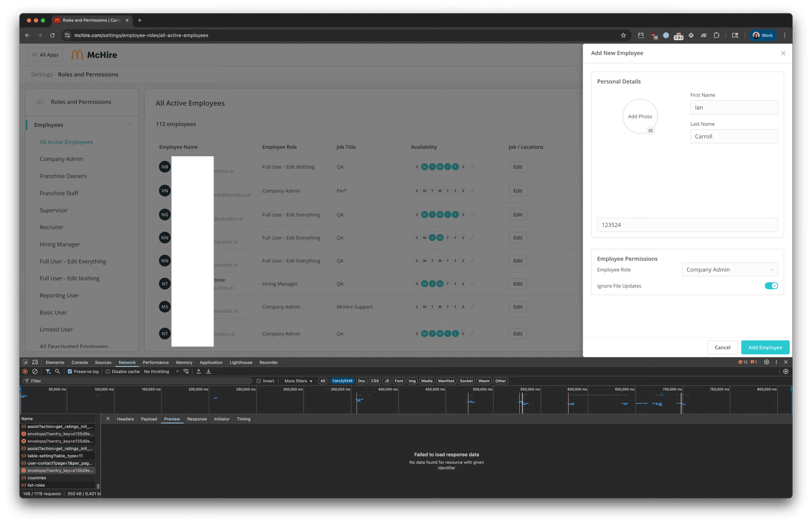This screenshot has height=524, width=812.
Task: Open DevTools settings gear icon
Action: coord(766,362)
